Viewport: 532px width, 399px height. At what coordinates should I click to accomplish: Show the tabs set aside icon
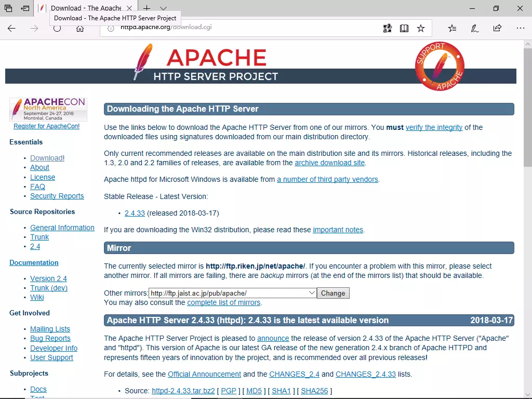(25, 8)
